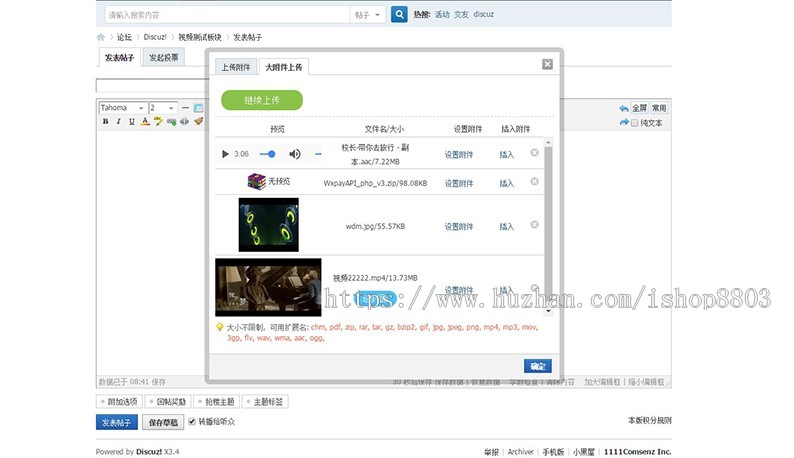Open the Archiver footer link

click(521, 451)
